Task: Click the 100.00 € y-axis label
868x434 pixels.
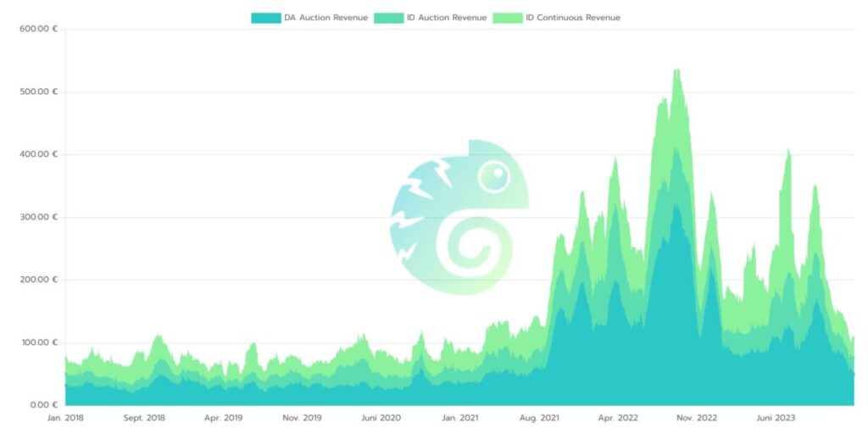Action: click(x=36, y=342)
